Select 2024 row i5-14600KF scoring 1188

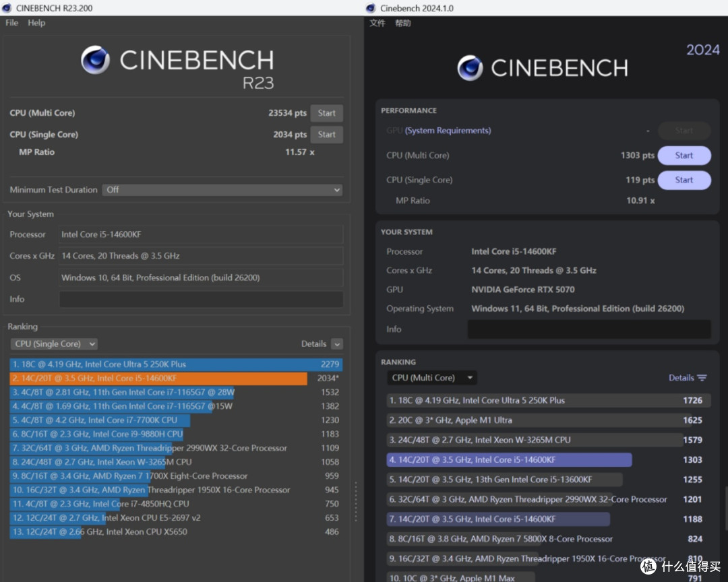pyautogui.click(x=548, y=519)
